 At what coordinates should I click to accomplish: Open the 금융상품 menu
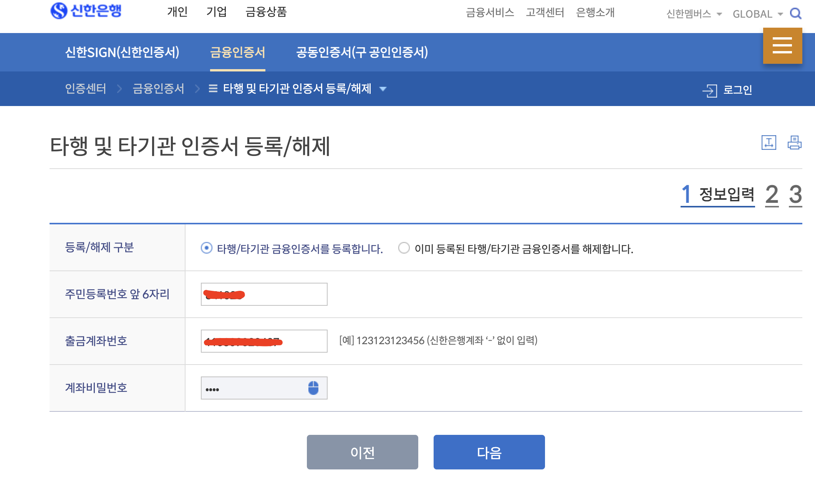(266, 12)
